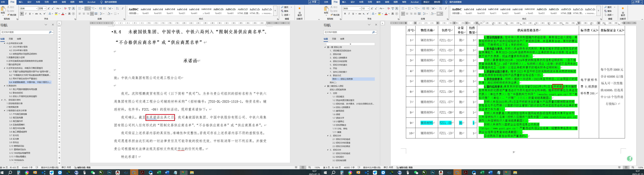Screen dimensions: 644x175
Task: Toggle bold in the right Word window
Action: (345, 13)
